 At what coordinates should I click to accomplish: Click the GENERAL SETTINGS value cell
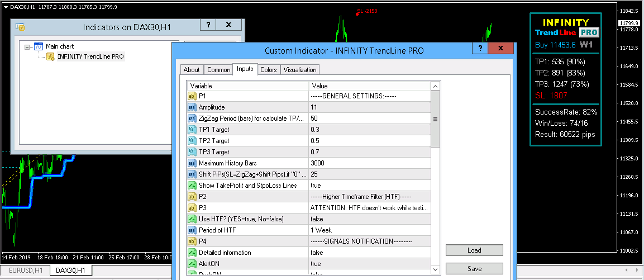[370, 96]
